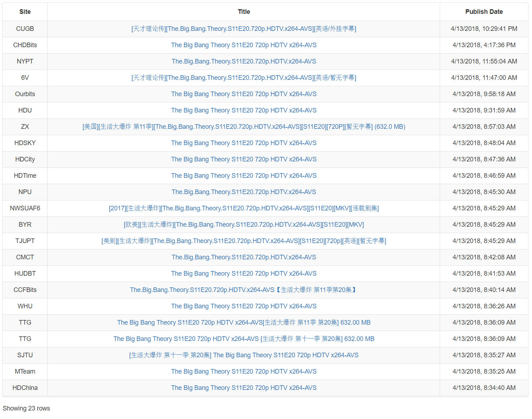Open the HDChina row's title link

tap(244, 388)
